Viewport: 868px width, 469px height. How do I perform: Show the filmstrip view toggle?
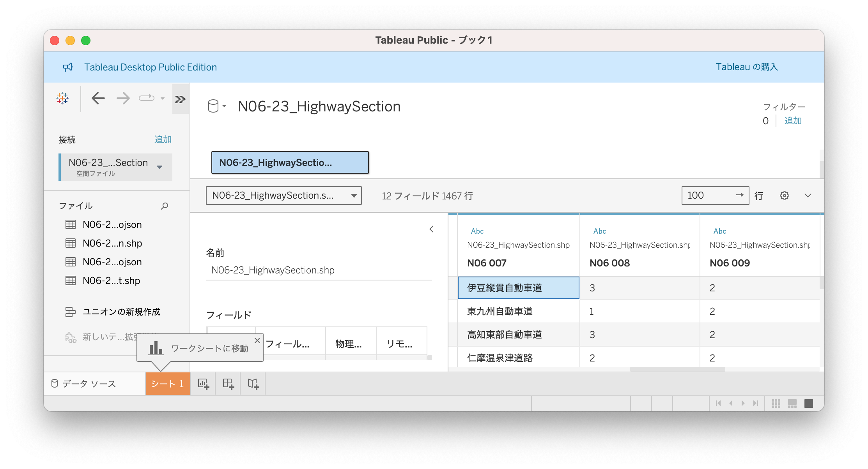[792, 403]
